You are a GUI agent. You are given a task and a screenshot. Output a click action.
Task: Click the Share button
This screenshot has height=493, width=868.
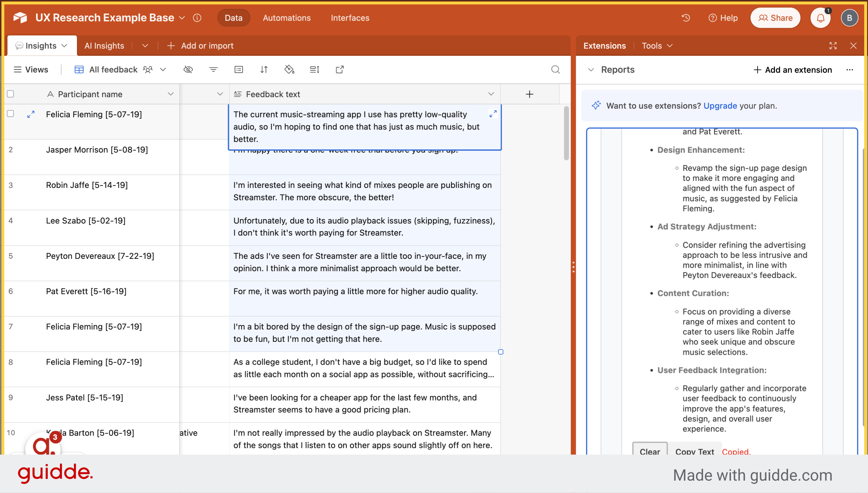pos(775,18)
